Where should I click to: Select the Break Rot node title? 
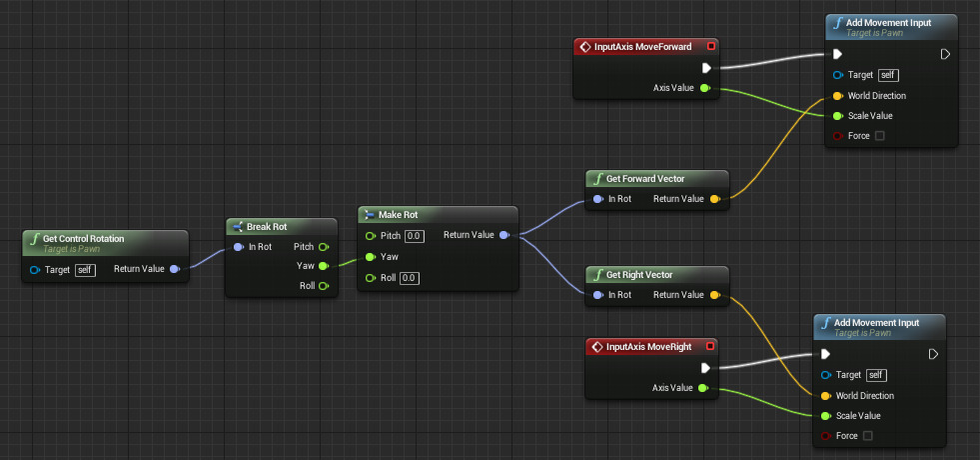pyautogui.click(x=267, y=226)
